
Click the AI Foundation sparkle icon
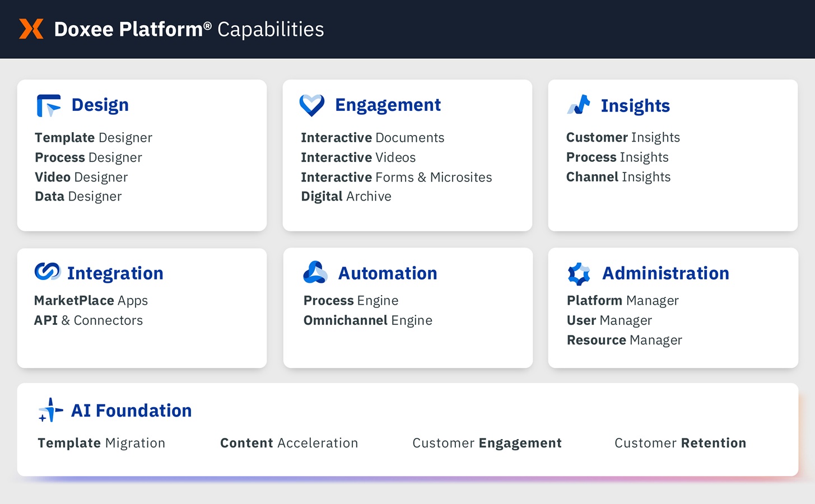[x=50, y=410]
